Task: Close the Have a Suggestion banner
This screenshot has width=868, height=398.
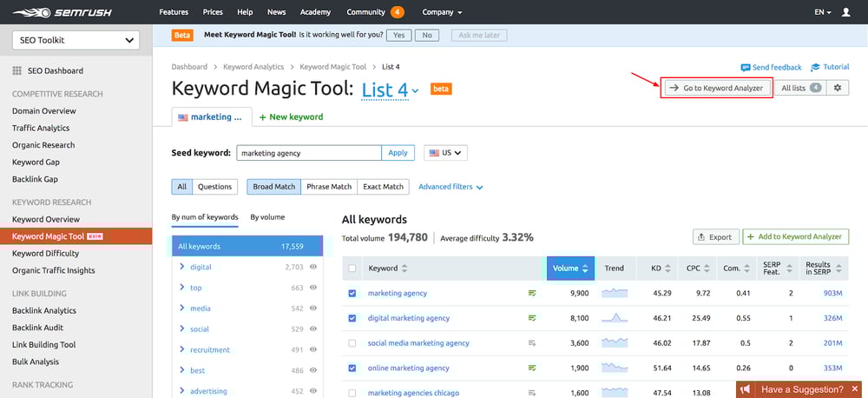Action: [x=855, y=389]
